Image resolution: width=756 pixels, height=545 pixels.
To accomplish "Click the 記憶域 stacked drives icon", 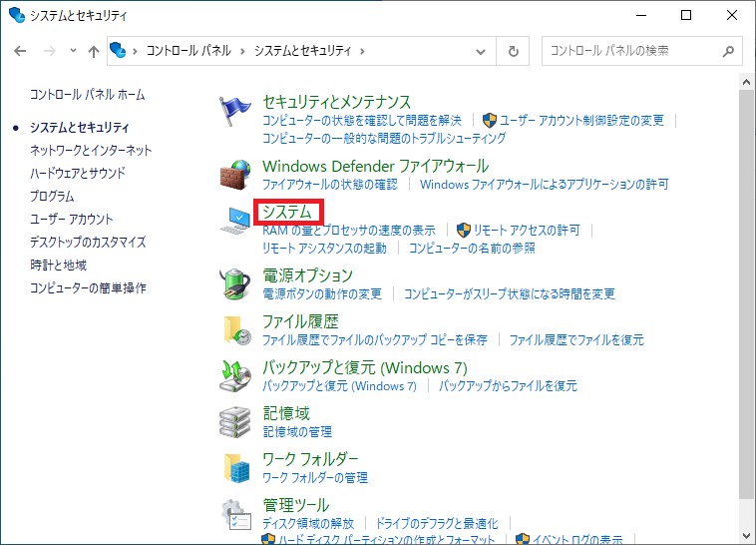I will coord(234,422).
